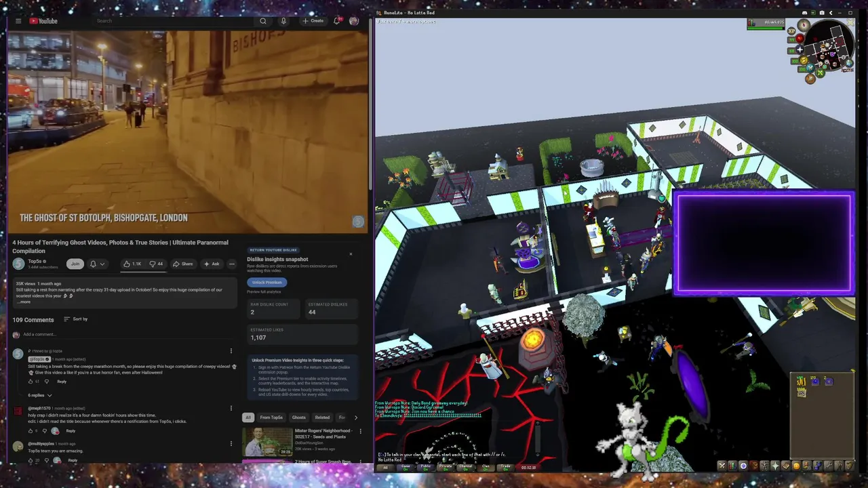The width and height of the screenshot is (868, 488).
Task: Select the Clan chat tab
Action: [x=486, y=466]
